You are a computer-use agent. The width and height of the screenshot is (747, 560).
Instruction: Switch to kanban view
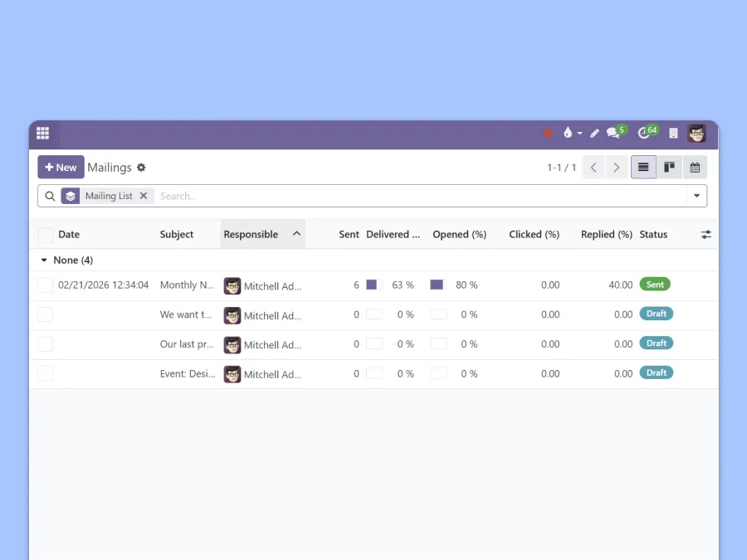tap(669, 167)
